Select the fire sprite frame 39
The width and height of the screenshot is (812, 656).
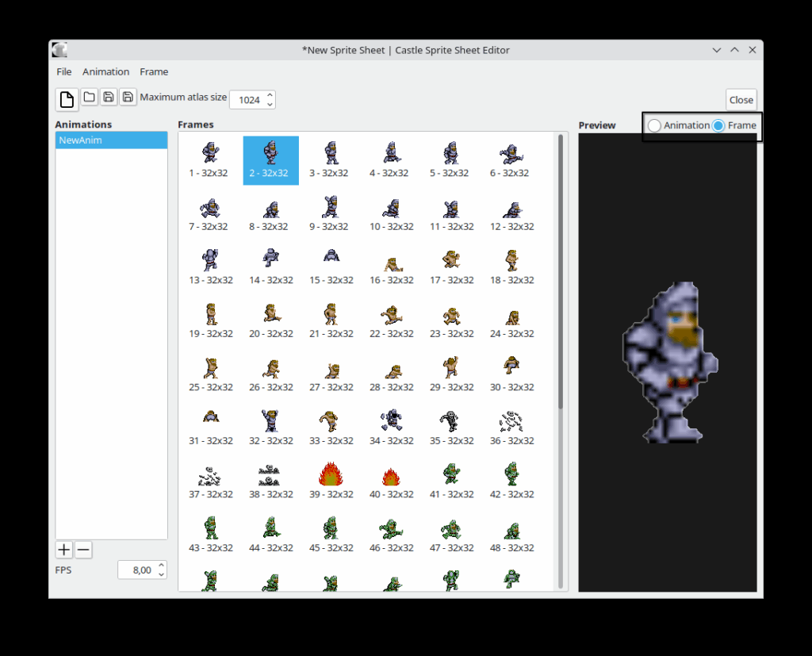click(331, 481)
